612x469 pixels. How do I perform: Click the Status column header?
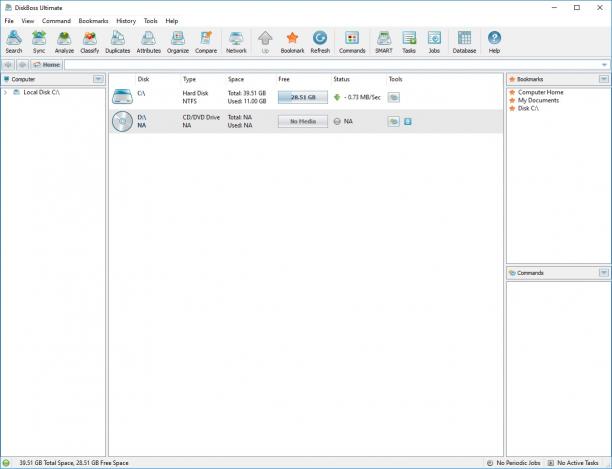point(342,79)
